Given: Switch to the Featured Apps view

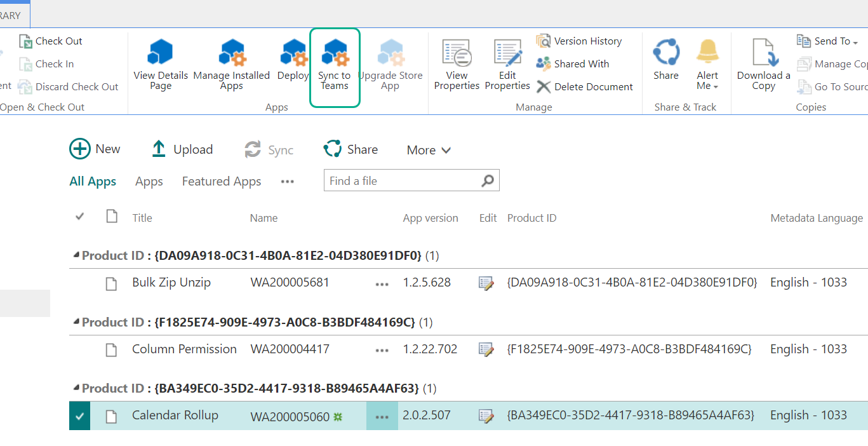Looking at the screenshot, I should (222, 182).
